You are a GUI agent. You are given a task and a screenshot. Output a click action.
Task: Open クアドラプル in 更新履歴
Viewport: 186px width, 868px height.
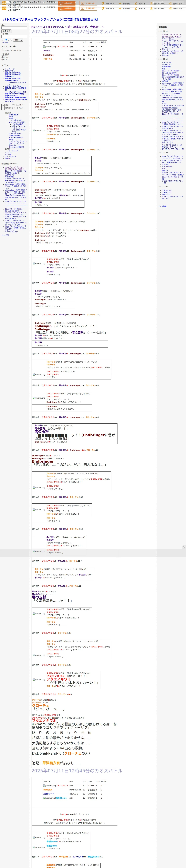tap(167, 63)
